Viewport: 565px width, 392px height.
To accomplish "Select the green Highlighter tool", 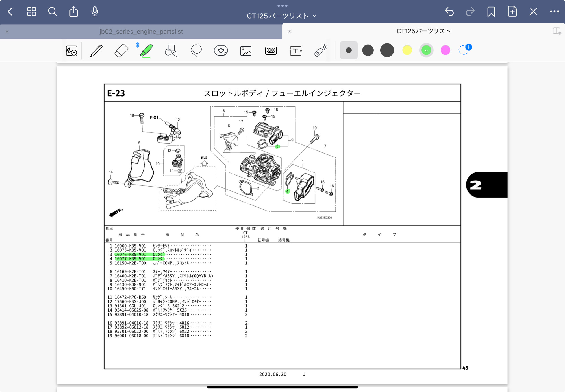I will (146, 51).
